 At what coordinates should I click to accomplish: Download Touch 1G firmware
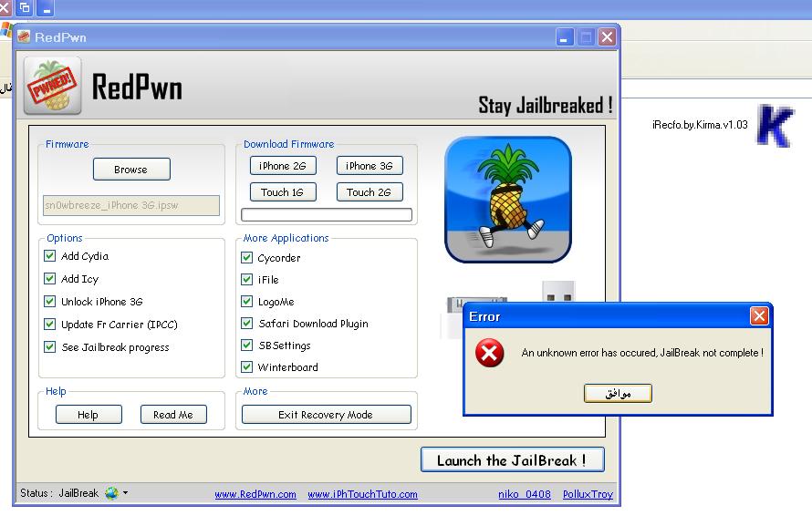283,191
